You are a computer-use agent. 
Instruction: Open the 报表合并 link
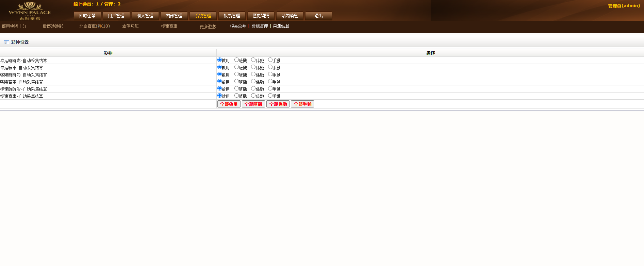click(x=238, y=27)
